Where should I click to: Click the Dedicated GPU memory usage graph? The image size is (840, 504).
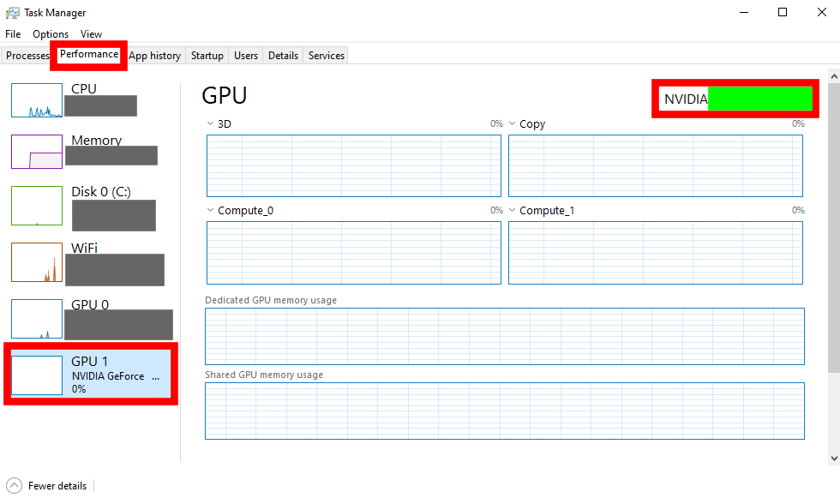[505, 336]
